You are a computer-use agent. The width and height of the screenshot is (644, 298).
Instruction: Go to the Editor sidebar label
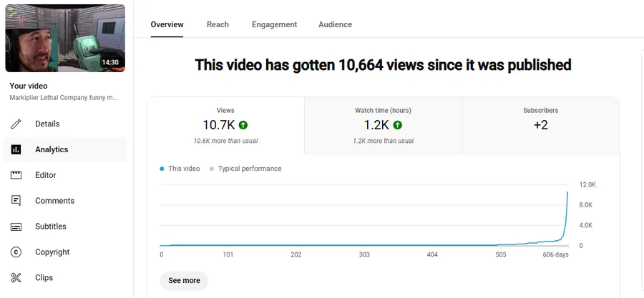click(x=46, y=175)
